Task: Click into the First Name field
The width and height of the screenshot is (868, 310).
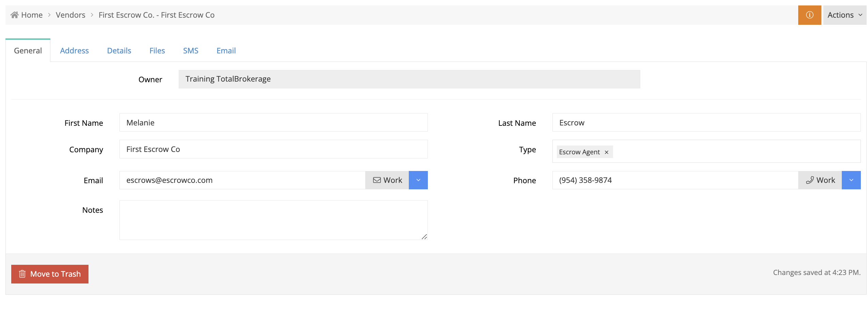Action: [x=273, y=123]
